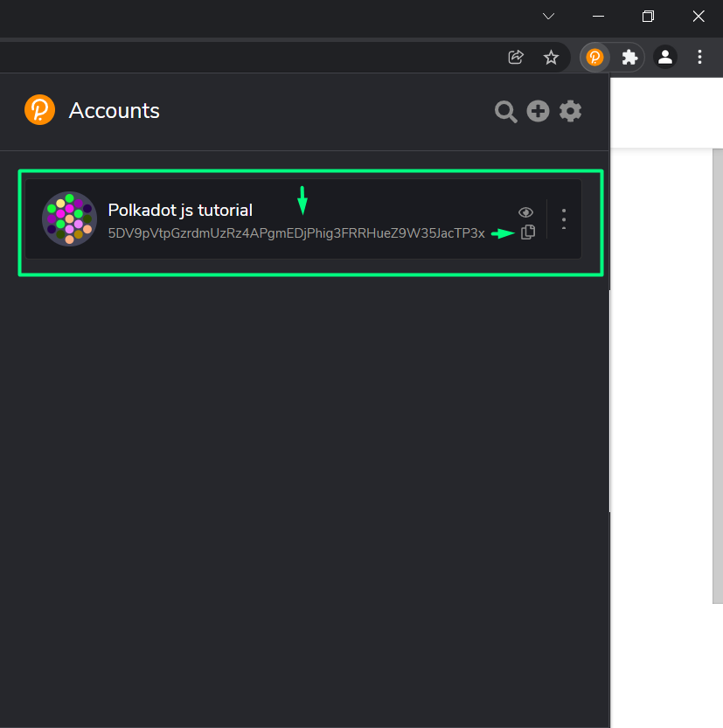Copy the account address using the copy icon
Image resolution: width=723 pixels, height=728 pixels.
coord(528,232)
